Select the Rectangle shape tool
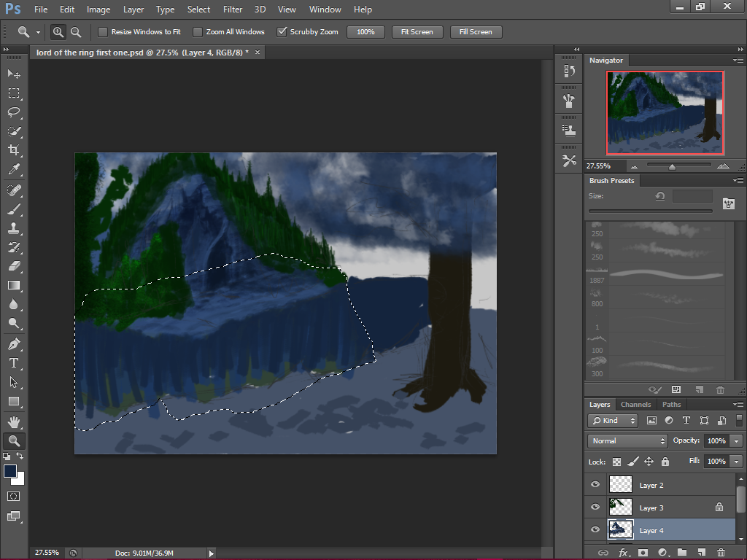 pos(14,402)
